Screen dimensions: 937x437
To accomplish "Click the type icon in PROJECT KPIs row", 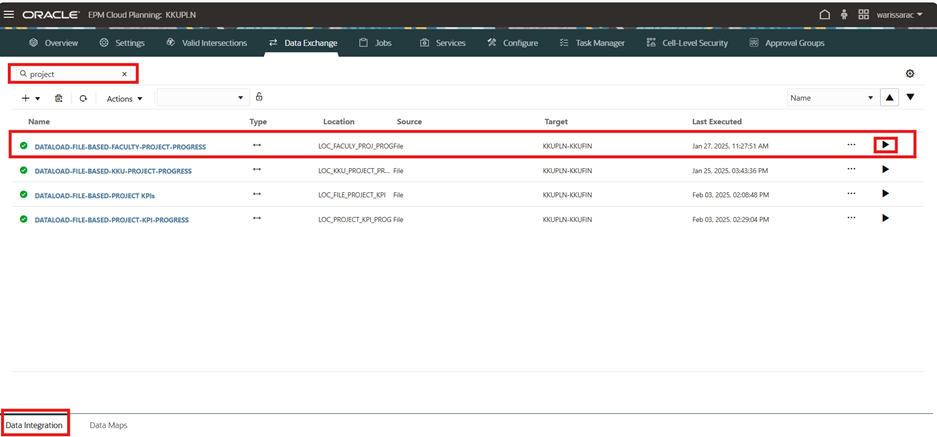I will (x=257, y=194).
